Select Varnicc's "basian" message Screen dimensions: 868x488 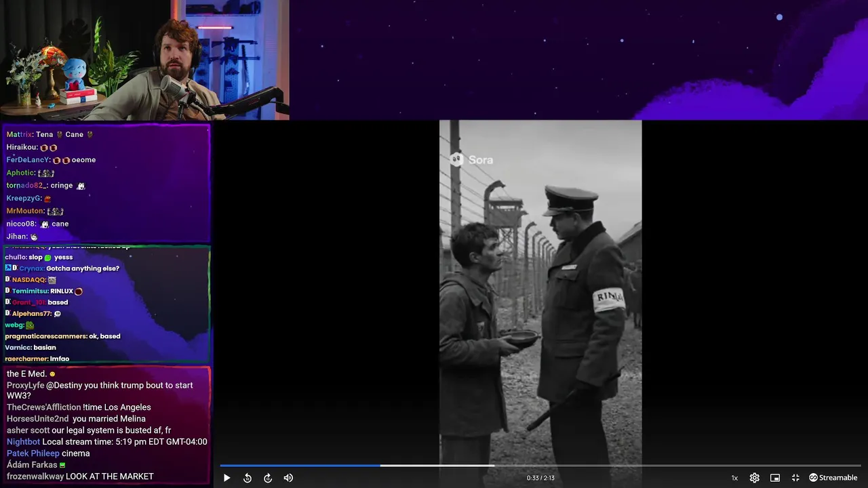tap(31, 348)
